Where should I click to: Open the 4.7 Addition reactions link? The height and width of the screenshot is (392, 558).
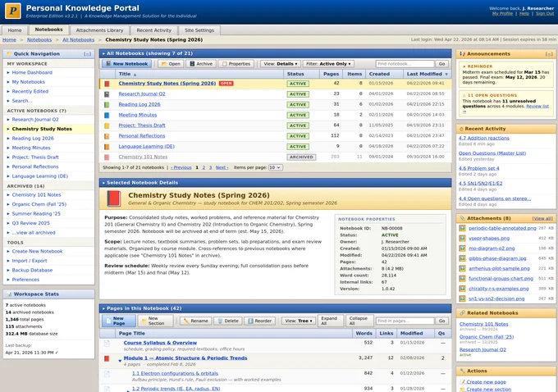[483, 138]
